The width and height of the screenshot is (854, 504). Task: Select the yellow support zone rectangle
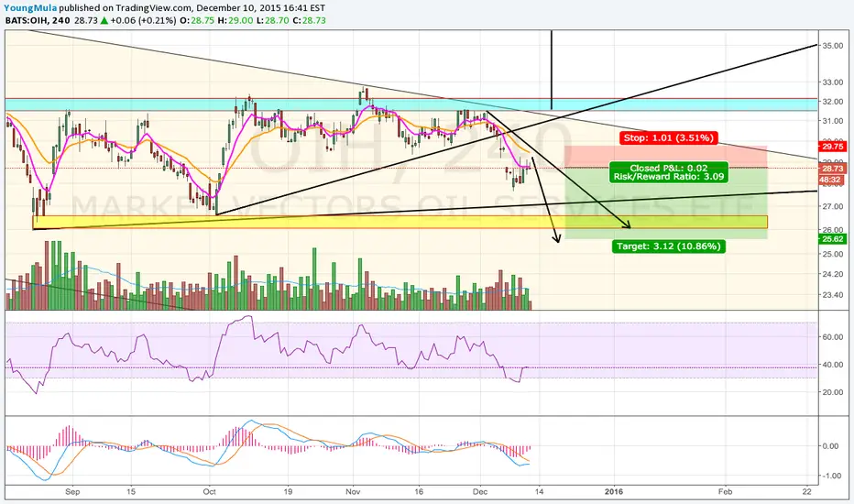[400, 222]
